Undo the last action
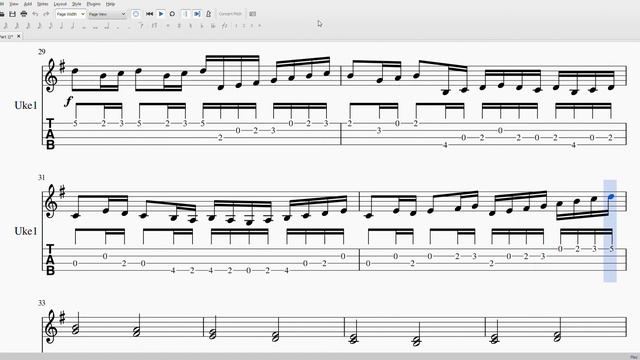 tap(35, 14)
